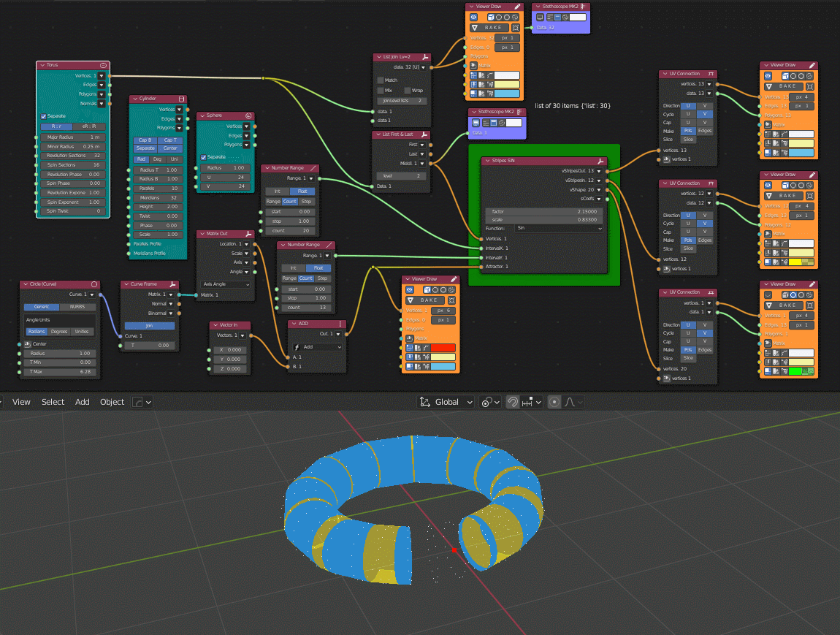Click header icon of Stethoscope MK2 showing Data 32
This screenshot has width=840, height=635.
(x=583, y=7)
